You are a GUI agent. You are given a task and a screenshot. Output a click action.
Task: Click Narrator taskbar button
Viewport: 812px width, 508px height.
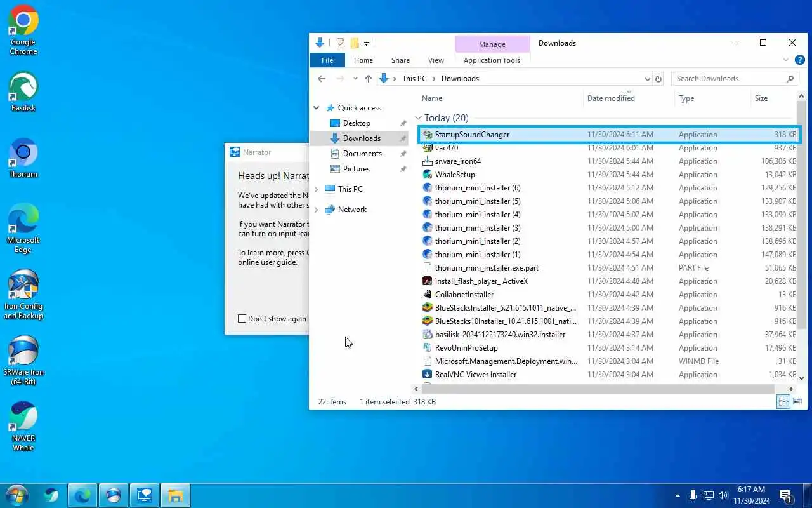[145, 495]
